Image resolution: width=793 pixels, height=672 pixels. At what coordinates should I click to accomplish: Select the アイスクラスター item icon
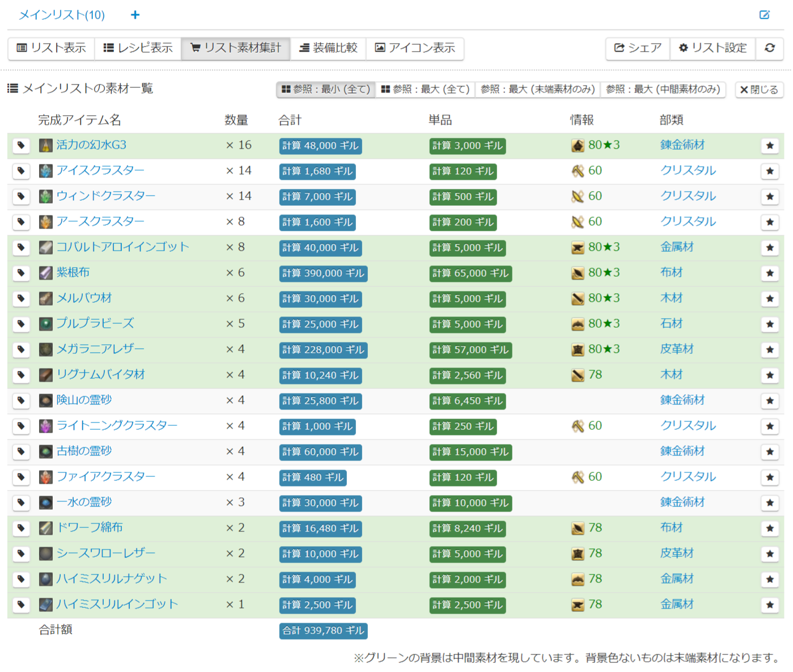pyautogui.click(x=45, y=171)
